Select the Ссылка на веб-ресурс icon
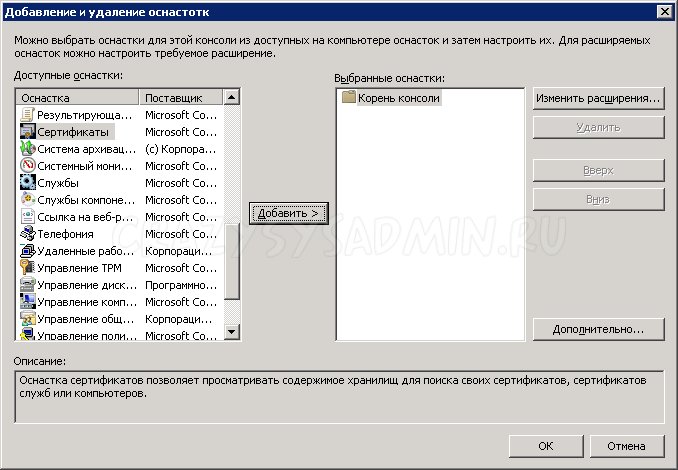Viewport: 678px width, 470px height. [28, 217]
